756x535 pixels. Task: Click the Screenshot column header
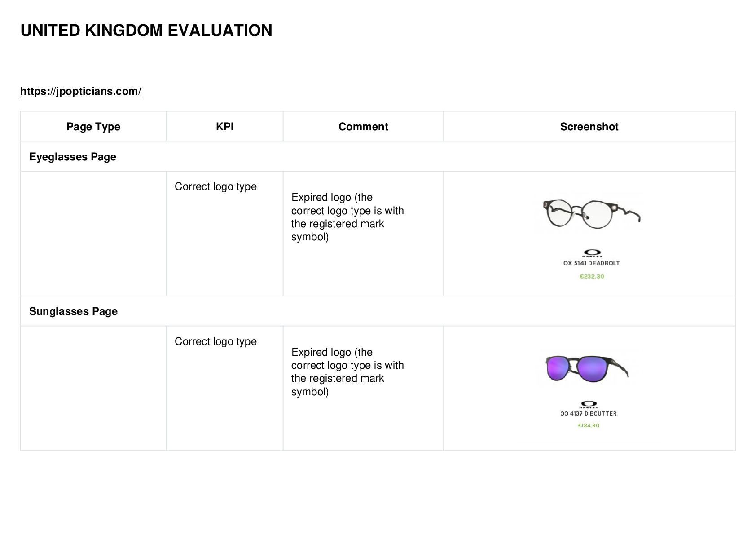pyautogui.click(x=589, y=127)
